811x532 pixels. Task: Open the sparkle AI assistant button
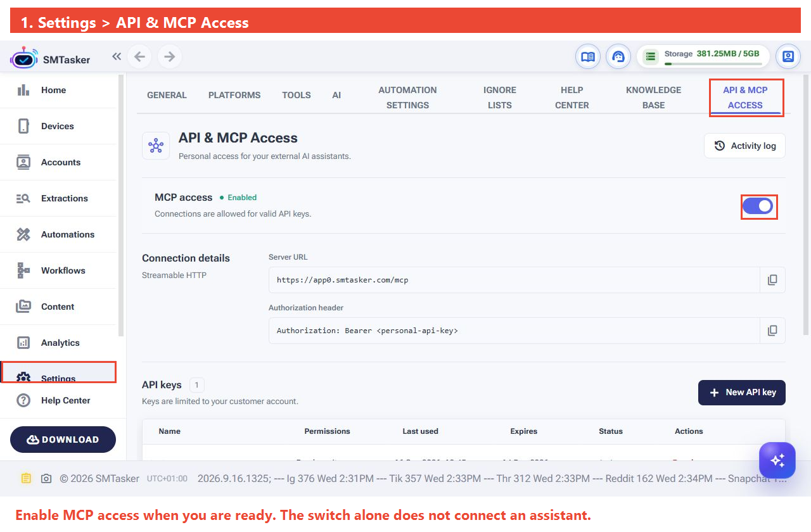[777, 460]
